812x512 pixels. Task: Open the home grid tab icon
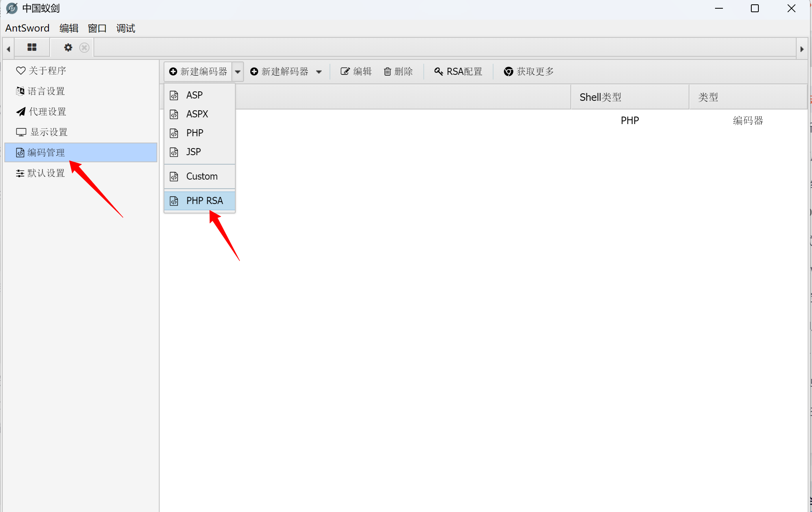(32, 48)
